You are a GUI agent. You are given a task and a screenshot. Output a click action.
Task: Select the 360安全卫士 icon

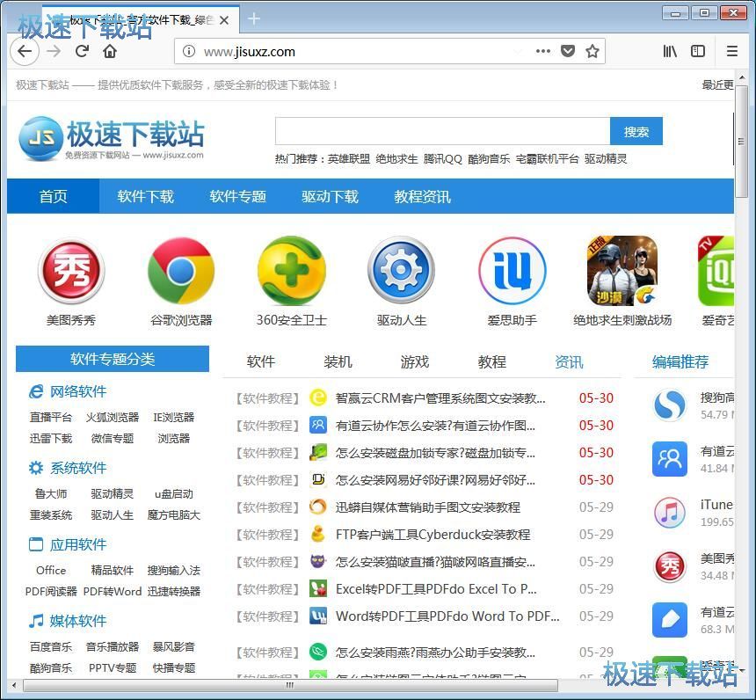pyautogui.click(x=291, y=271)
